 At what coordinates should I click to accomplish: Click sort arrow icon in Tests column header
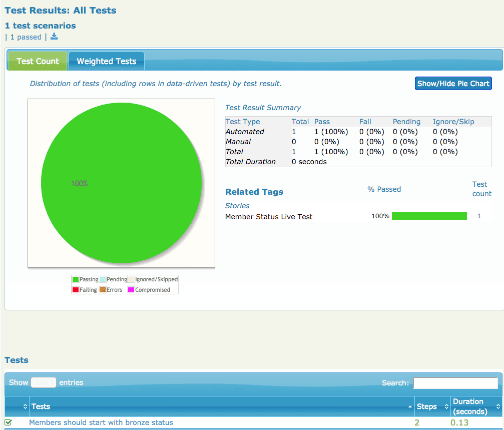[411, 406]
